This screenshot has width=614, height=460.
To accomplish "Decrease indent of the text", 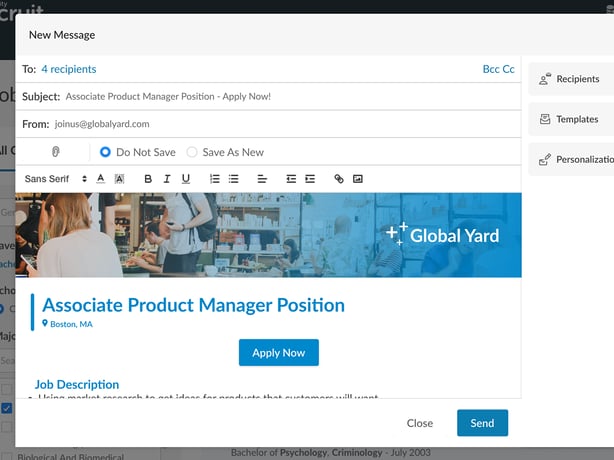I will (291, 179).
